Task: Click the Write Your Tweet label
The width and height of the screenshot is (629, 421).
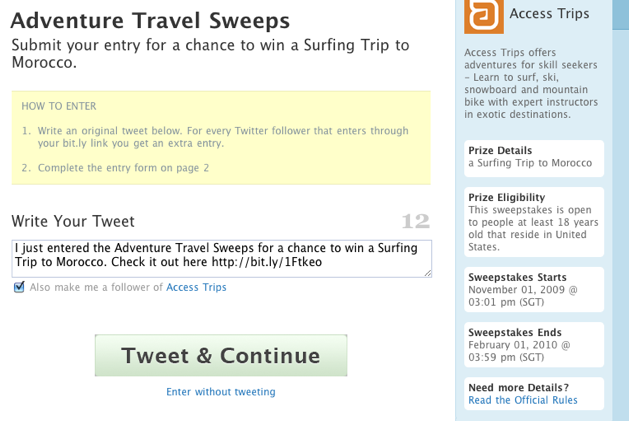Action: tap(73, 221)
